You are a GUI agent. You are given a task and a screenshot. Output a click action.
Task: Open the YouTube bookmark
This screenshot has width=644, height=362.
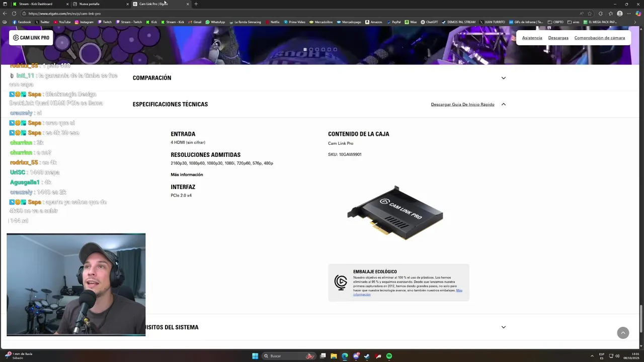click(x=62, y=22)
